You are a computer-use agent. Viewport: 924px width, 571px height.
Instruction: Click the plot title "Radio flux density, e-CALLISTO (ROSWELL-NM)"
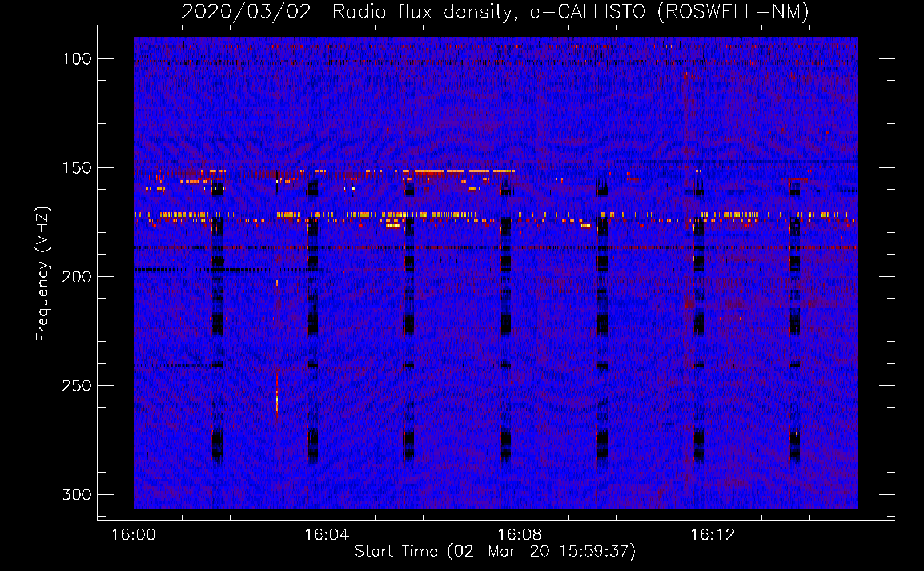(x=571, y=11)
